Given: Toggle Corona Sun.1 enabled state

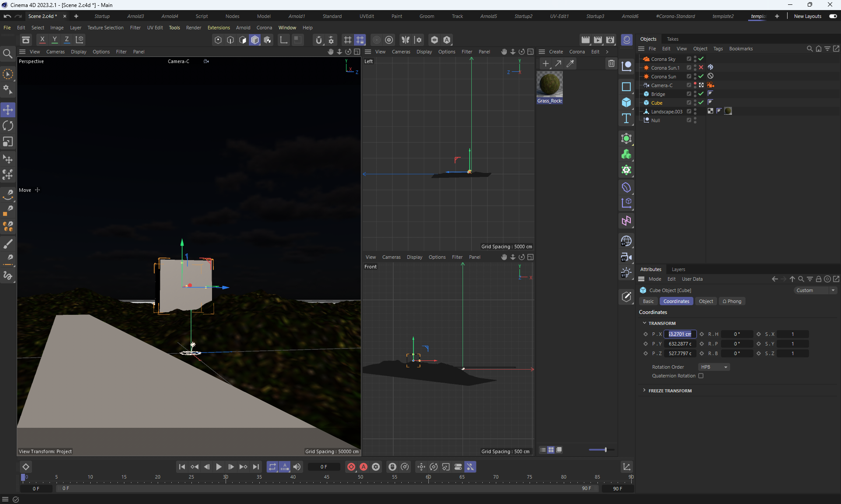Looking at the screenshot, I should click(x=701, y=67).
